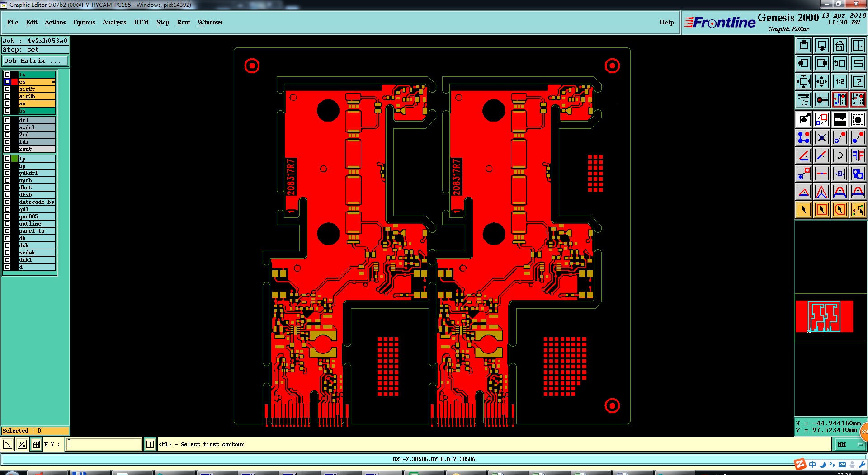
Task: Click the blue nodes connection icon
Action: tap(804, 137)
